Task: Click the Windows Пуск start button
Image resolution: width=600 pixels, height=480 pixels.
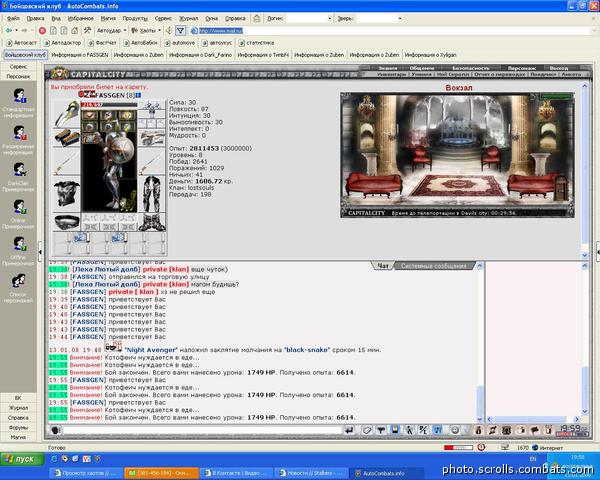Action: point(23,459)
